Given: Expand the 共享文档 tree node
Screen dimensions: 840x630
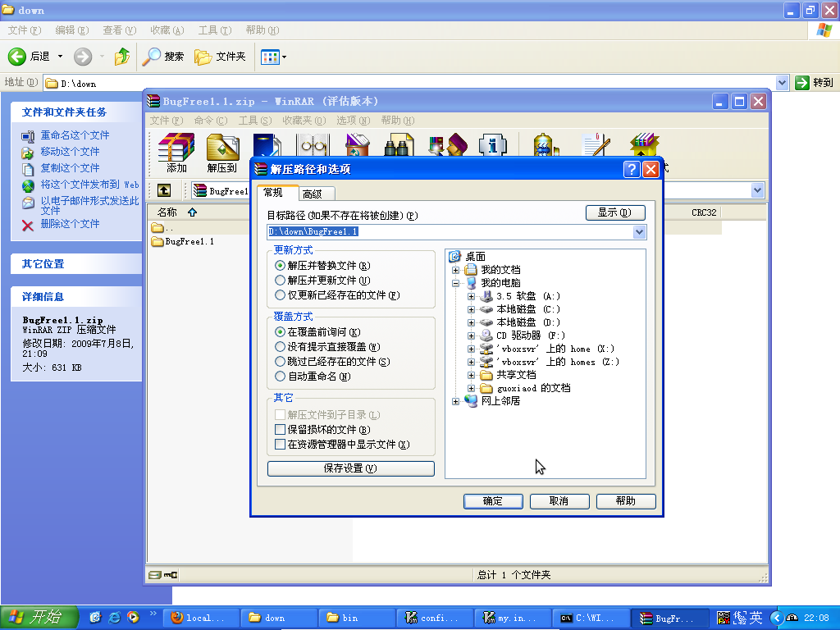Looking at the screenshot, I should coord(471,375).
